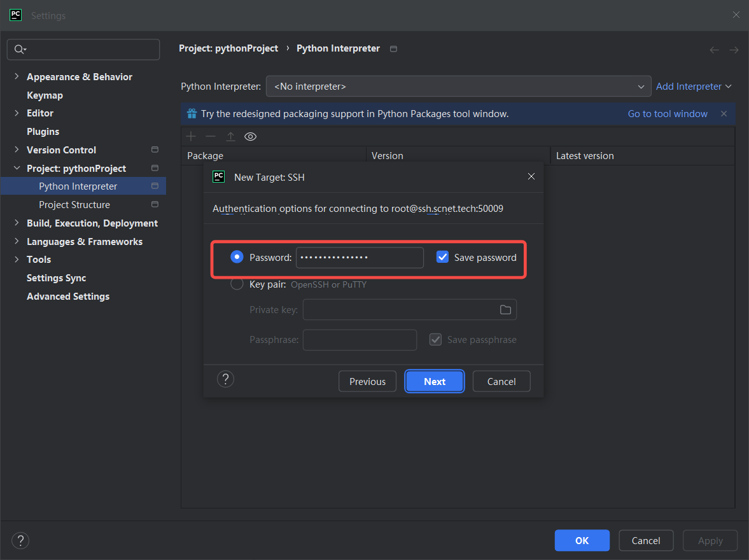Click the Next button

coord(435,382)
